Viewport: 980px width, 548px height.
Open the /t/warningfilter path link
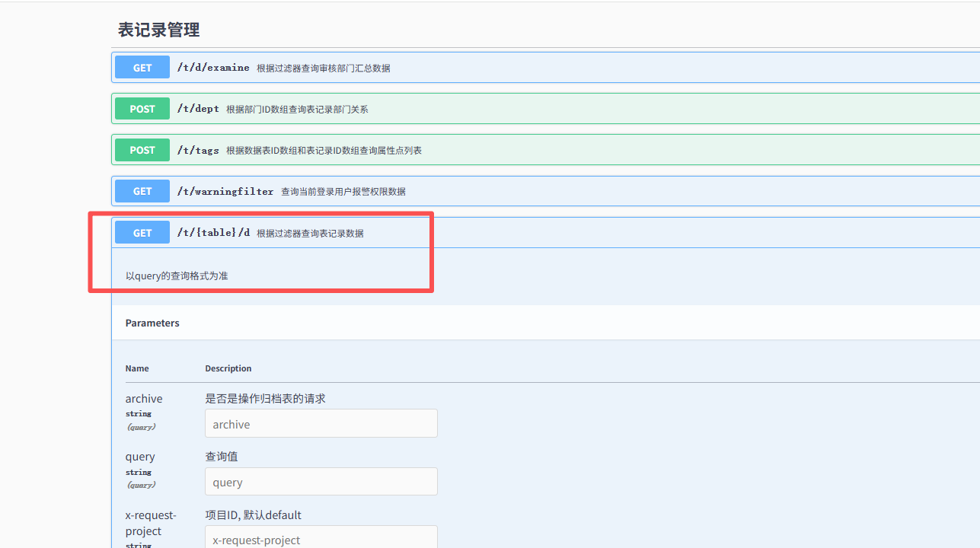click(x=225, y=191)
